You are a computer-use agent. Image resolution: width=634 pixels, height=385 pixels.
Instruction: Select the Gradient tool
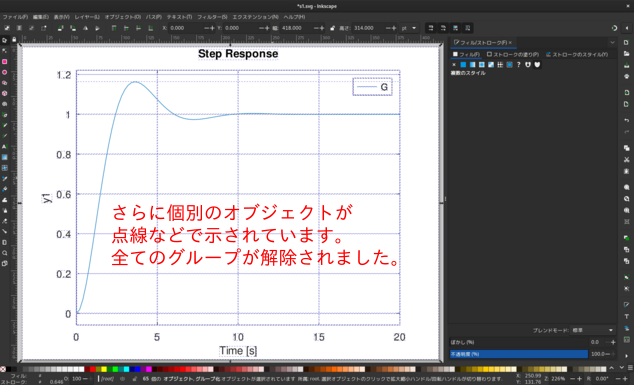pyautogui.click(x=4, y=157)
